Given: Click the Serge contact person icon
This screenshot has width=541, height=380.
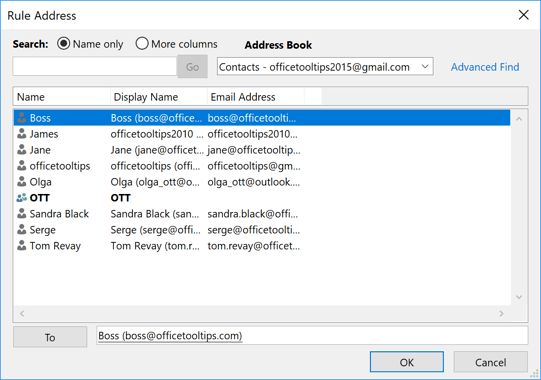Looking at the screenshot, I should [22, 230].
